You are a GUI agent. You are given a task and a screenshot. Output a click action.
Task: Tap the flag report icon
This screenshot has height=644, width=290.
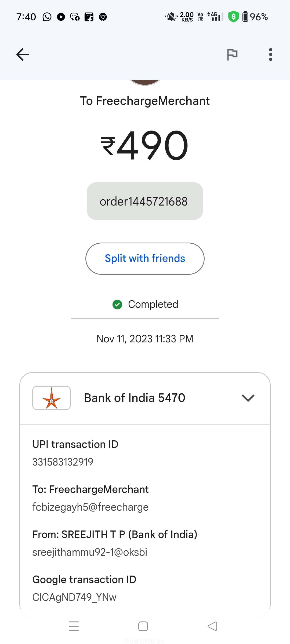(232, 55)
